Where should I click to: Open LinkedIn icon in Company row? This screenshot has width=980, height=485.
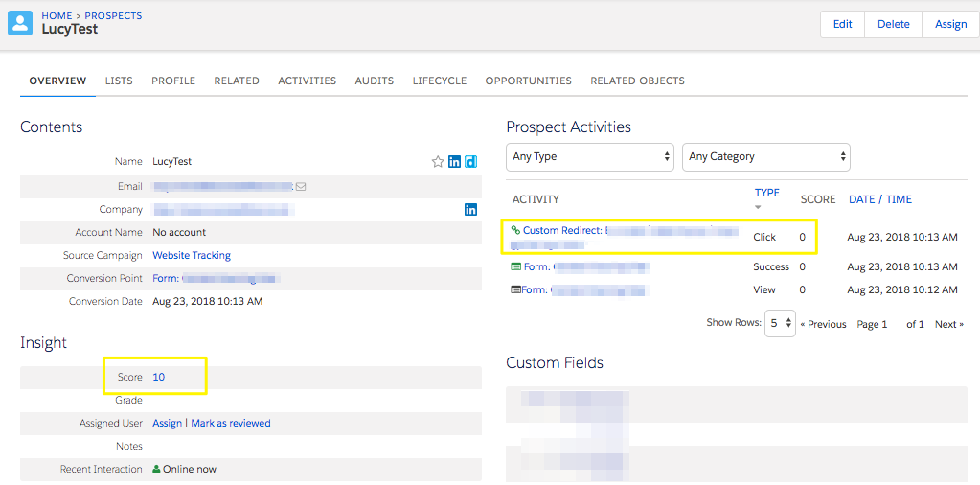click(470, 209)
